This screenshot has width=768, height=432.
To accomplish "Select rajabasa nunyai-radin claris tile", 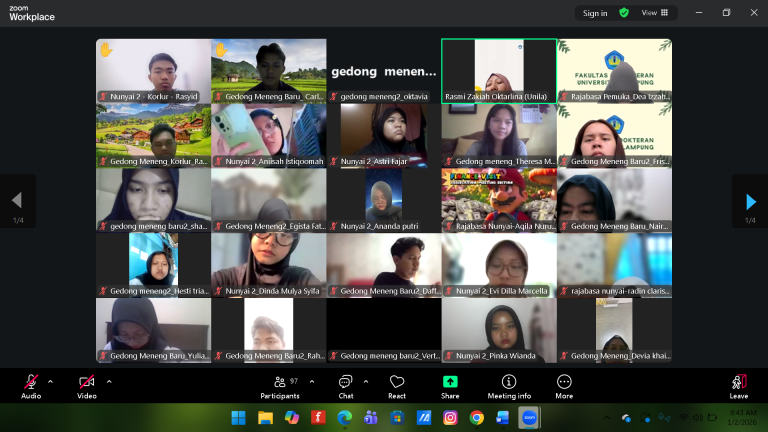I will 614,265.
